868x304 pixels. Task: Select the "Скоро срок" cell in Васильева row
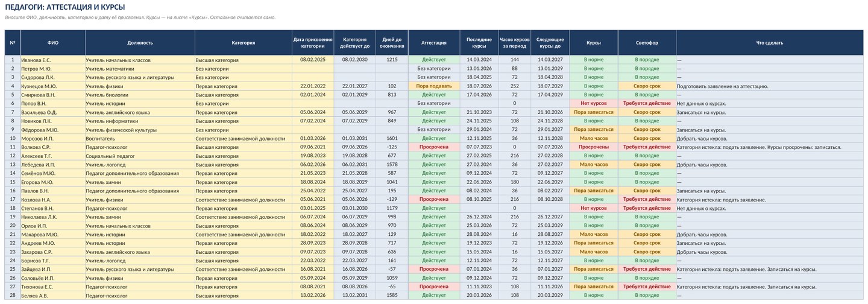point(647,112)
